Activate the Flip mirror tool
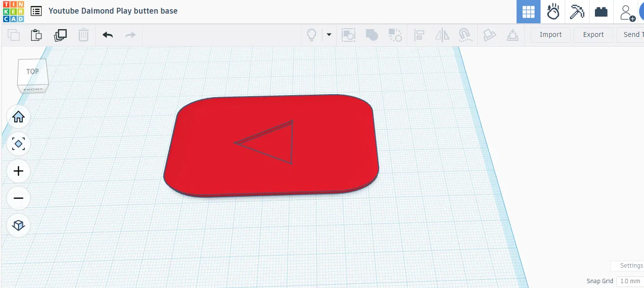Viewport: 644px width, 288px height. pyautogui.click(x=442, y=34)
